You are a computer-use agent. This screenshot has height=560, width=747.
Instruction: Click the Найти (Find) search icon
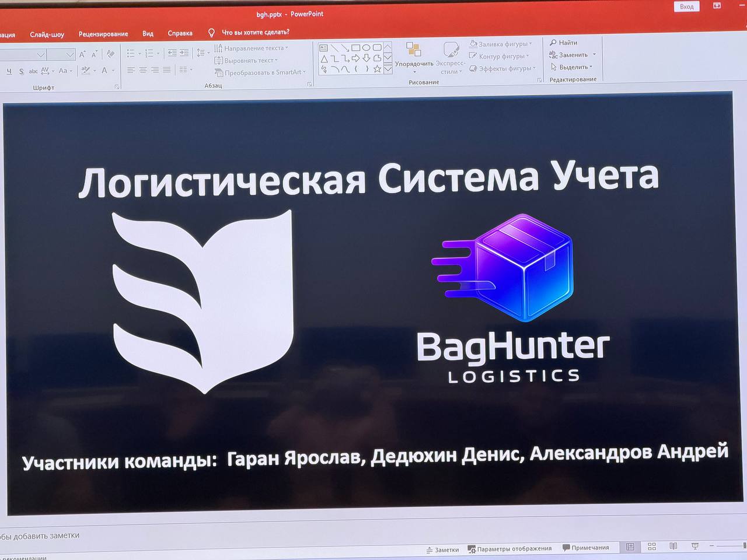click(553, 42)
